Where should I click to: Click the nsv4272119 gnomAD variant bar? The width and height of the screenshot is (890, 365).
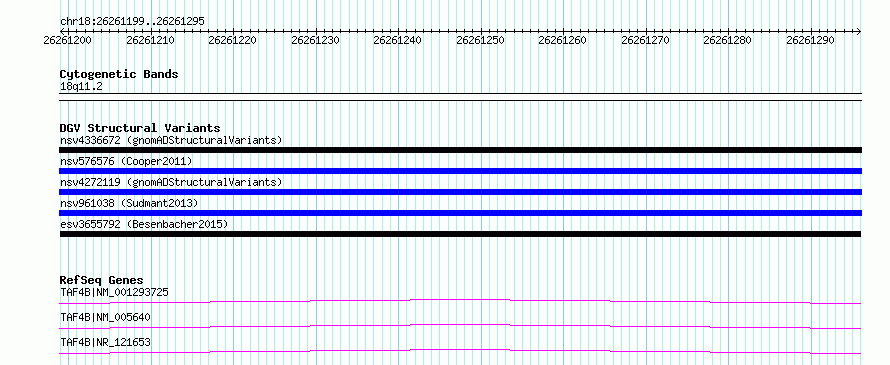[460, 192]
